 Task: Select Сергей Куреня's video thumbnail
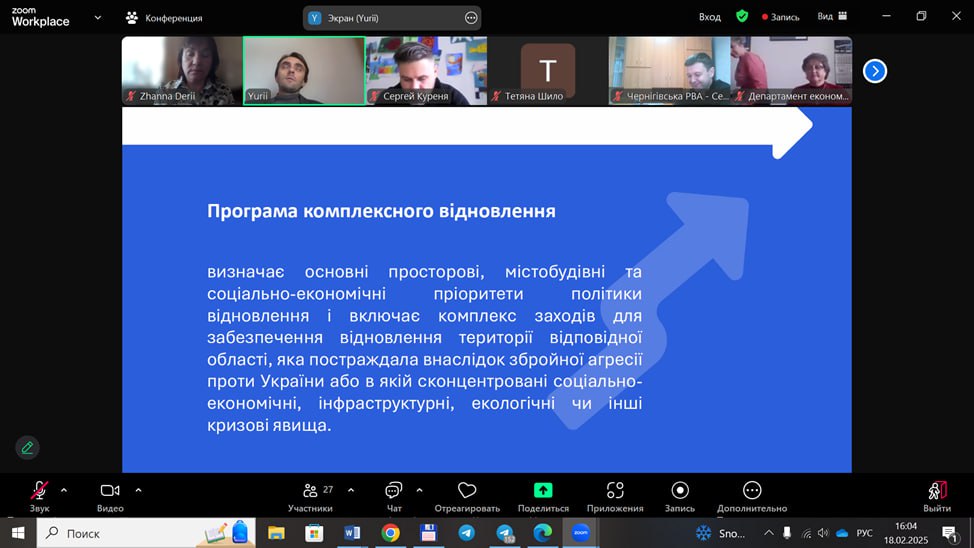pyautogui.click(x=426, y=70)
